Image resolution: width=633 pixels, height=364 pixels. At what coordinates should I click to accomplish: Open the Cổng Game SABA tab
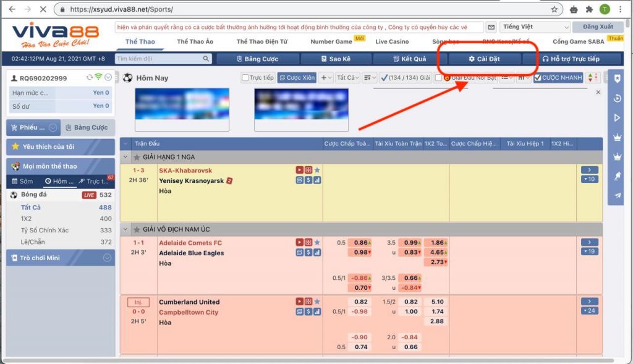tap(579, 41)
